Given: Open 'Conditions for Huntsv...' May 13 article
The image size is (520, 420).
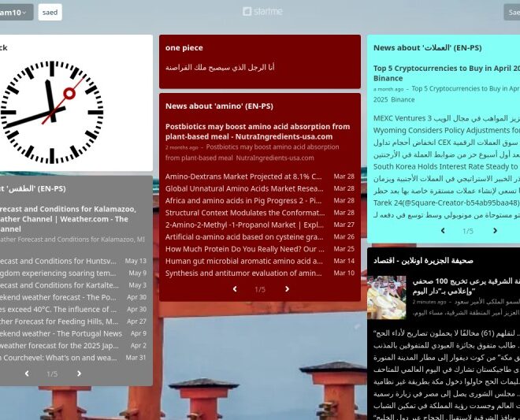Looking at the screenshot, I should [x=58, y=261].
